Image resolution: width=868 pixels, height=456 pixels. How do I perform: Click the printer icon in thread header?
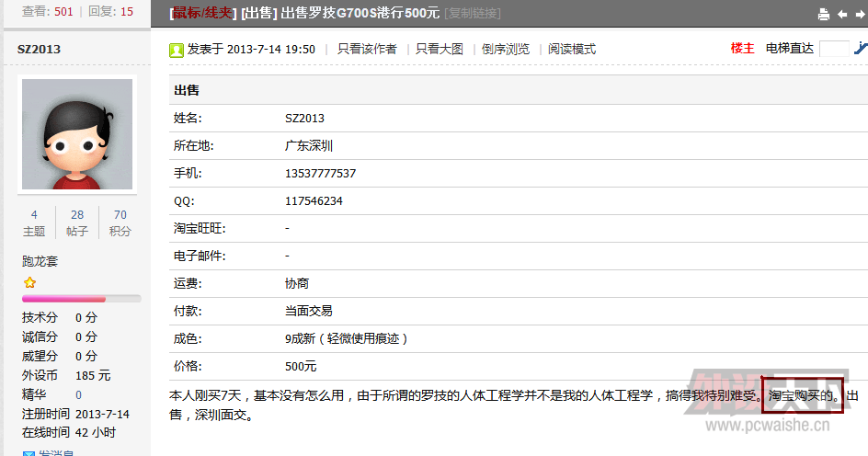pyautogui.click(x=824, y=15)
